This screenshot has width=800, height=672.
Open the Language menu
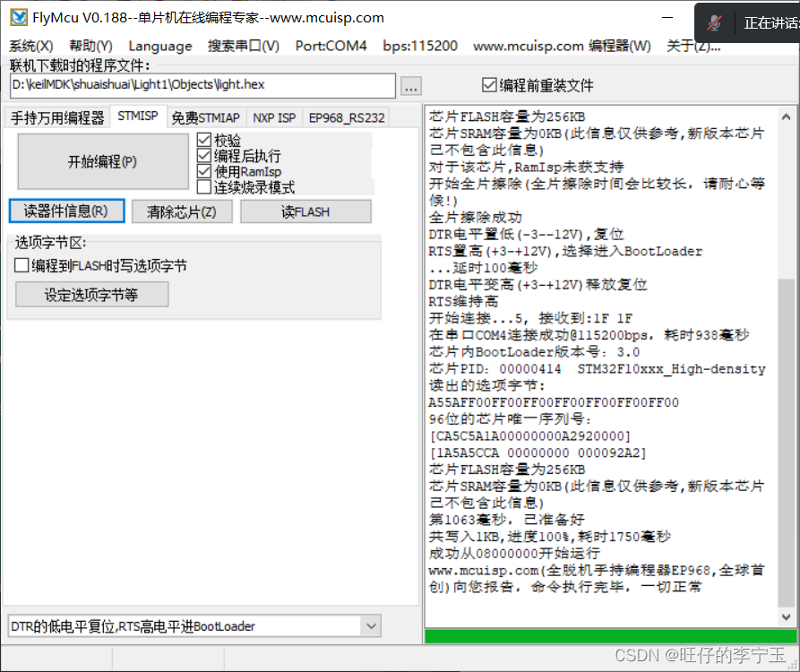(x=159, y=46)
